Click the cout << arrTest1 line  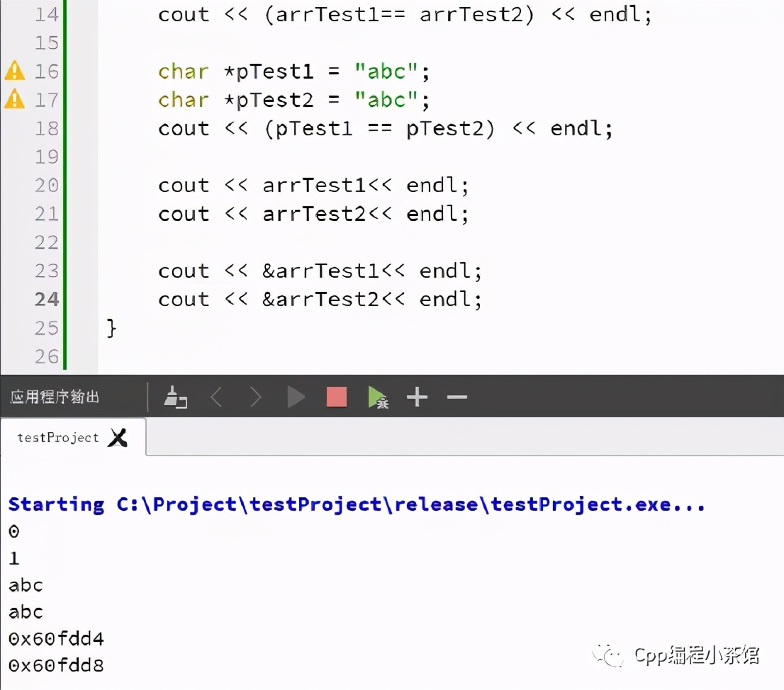(x=313, y=186)
